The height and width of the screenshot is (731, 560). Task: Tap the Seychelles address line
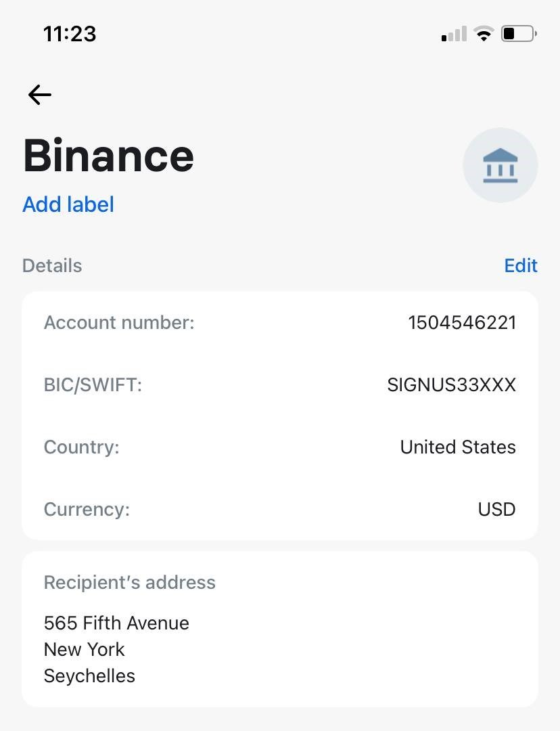click(89, 676)
